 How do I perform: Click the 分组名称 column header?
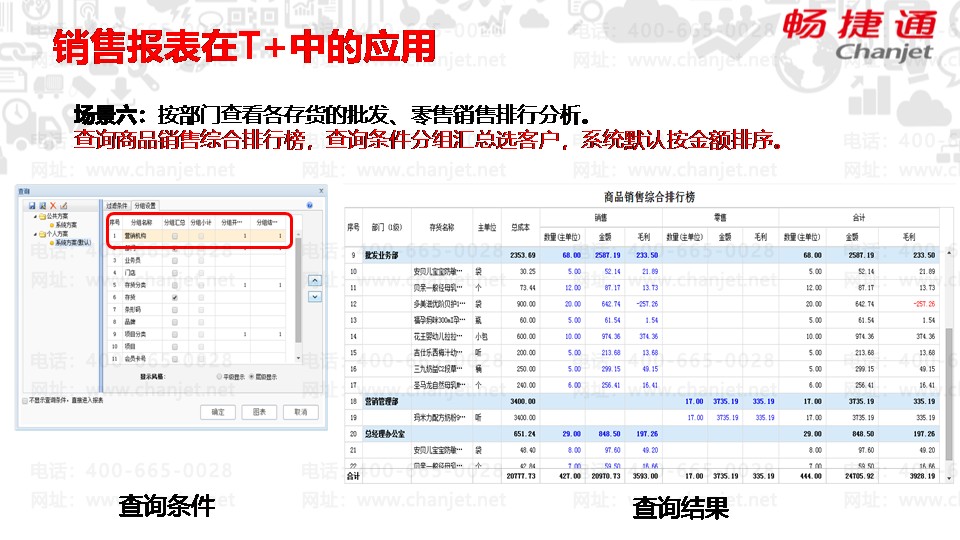point(141,222)
